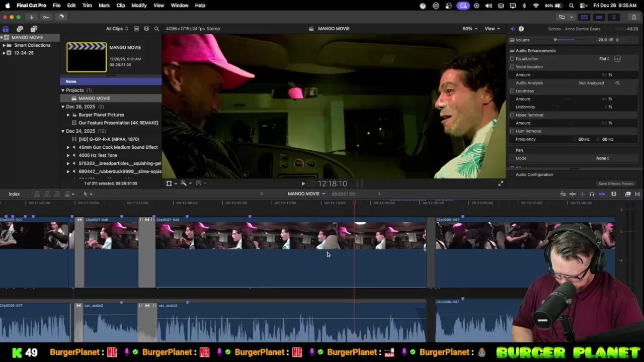Open the Trim menu
644x362 pixels.
click(x=87, y=6)
